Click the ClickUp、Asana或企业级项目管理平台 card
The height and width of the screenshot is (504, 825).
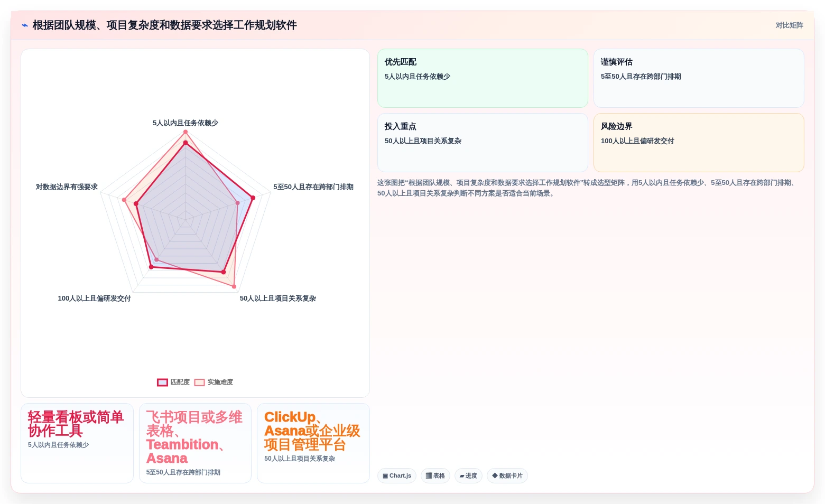coord(313,443)
